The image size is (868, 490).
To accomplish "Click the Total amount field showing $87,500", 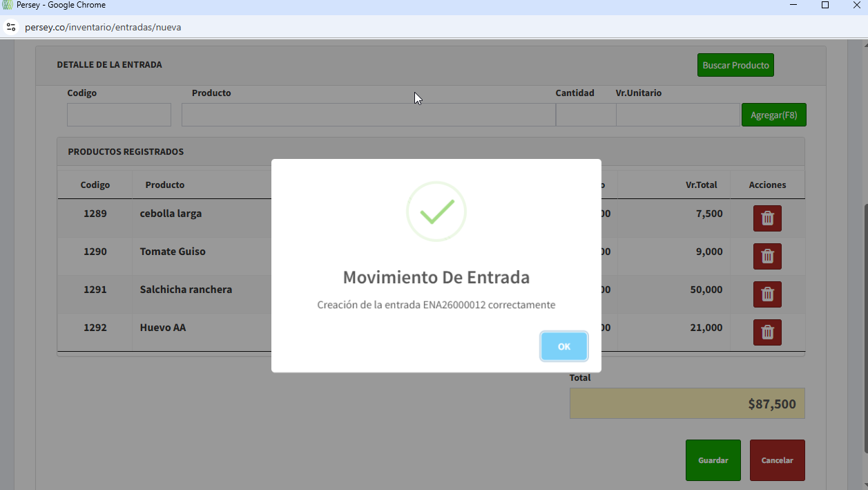I will click(686, 404).
